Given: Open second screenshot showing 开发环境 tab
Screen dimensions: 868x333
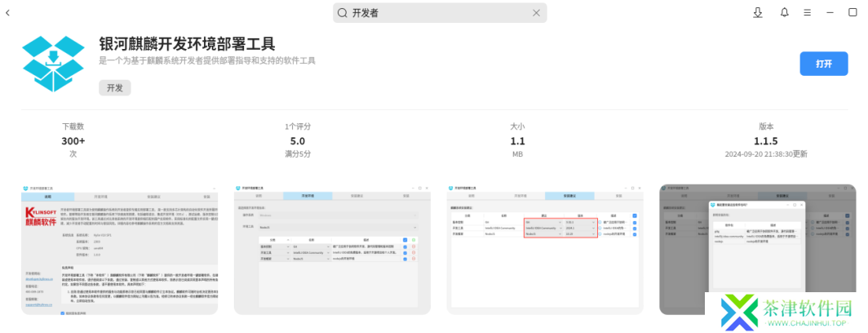Looking at the screenshot, I should coord(332,249).
